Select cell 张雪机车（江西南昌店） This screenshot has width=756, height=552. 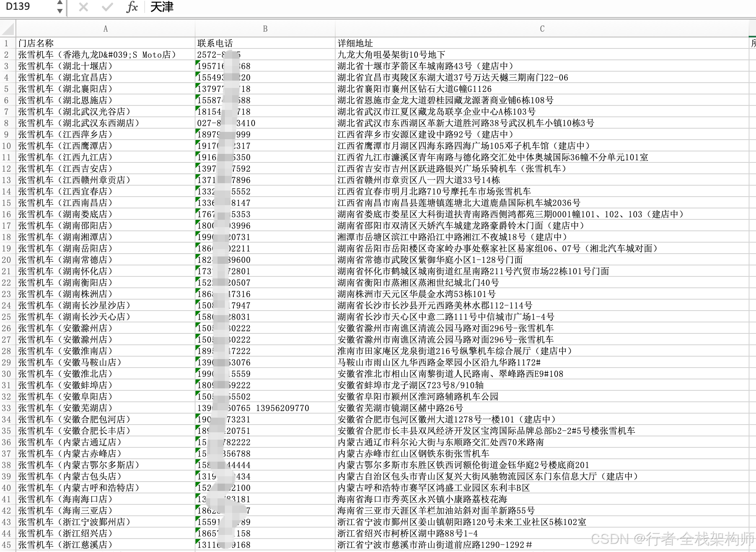(x=105, y=203)
